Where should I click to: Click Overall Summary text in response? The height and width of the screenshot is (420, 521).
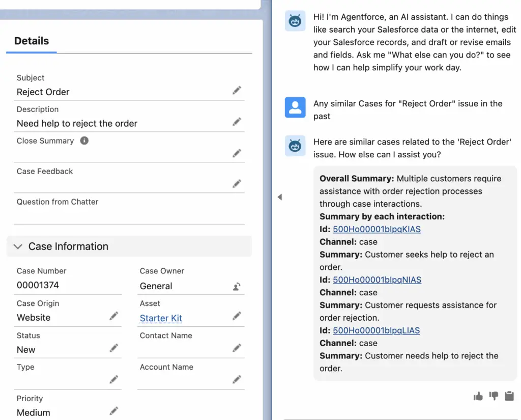pos(411,191)
